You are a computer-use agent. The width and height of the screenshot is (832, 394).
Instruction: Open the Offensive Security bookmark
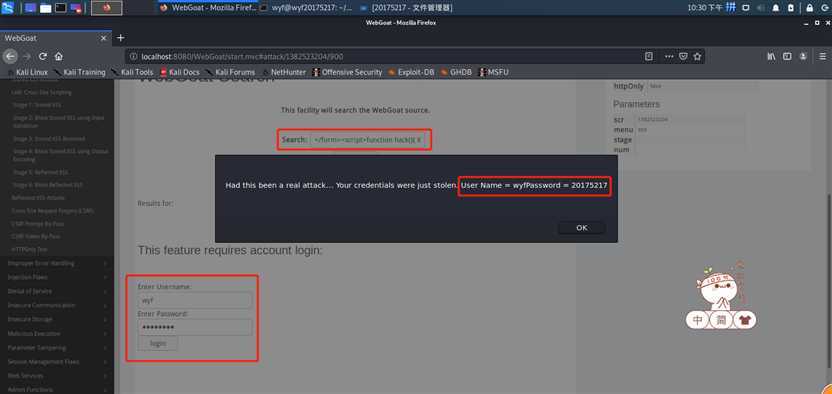[348, 72]
